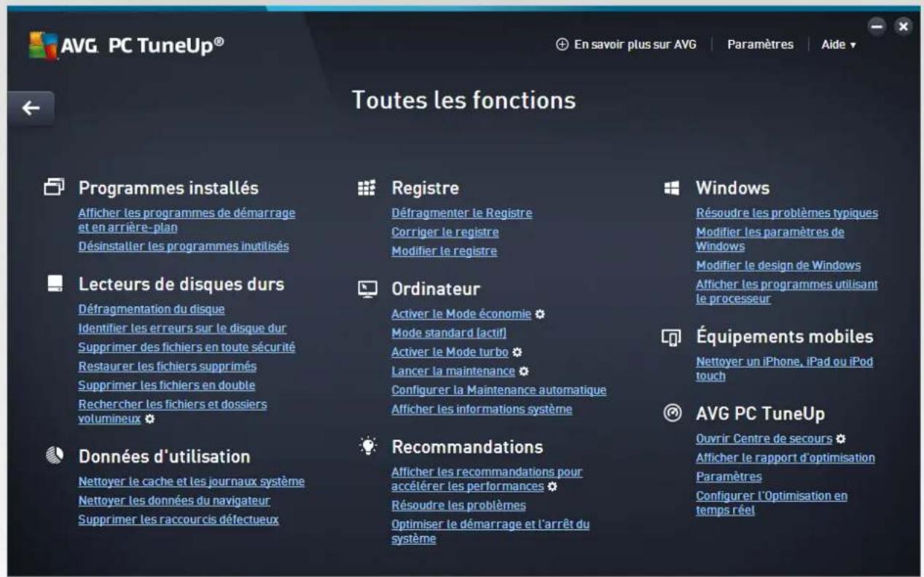The image size is (924, 577).
Task: Click the Données d'utilisation pie icon
Action: (55, 455)
